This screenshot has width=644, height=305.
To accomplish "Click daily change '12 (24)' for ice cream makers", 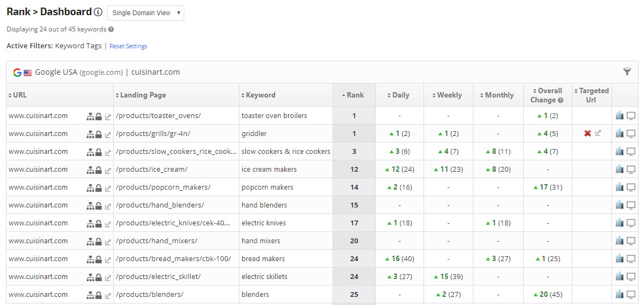I will (399, 170).
